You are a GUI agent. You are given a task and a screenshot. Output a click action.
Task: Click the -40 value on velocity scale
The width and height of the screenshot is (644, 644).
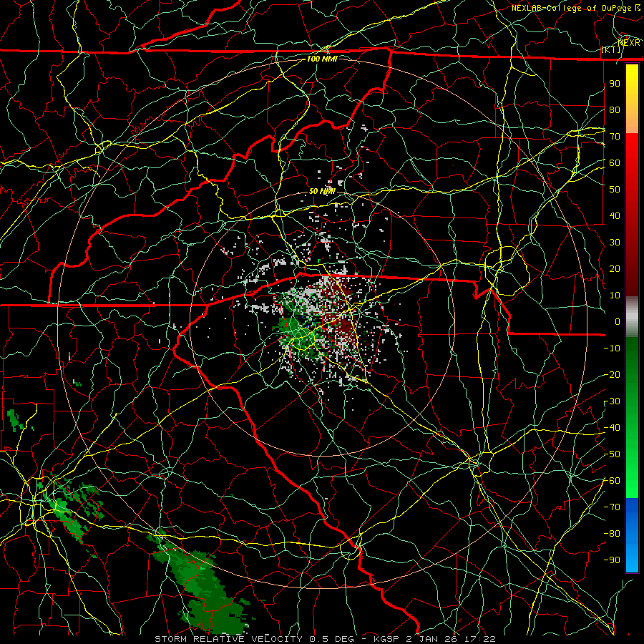click(x=612, y=428)
